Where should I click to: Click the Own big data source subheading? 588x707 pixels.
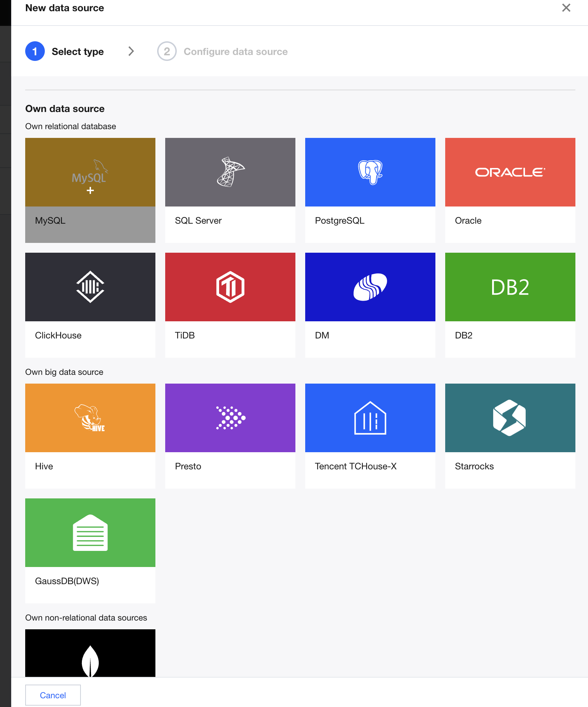pyautogui.click(x=64, y=372)
